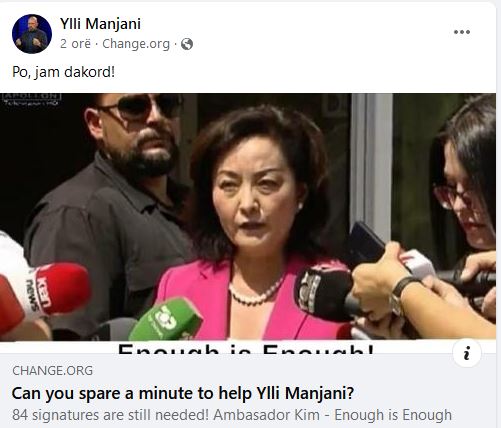501x428 pixels.
Task: Click the '2 orë' post timestamp
Action: click(75, 44)
